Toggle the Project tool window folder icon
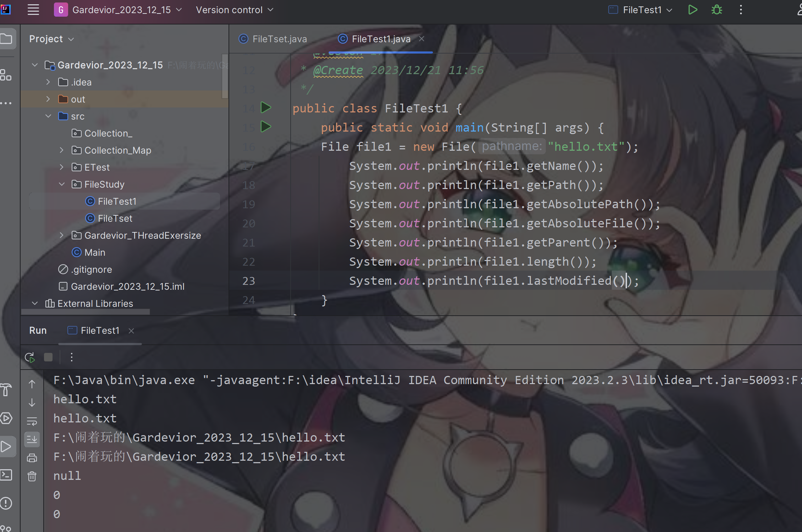Viewport: 802px width, 532px height. 6,39
